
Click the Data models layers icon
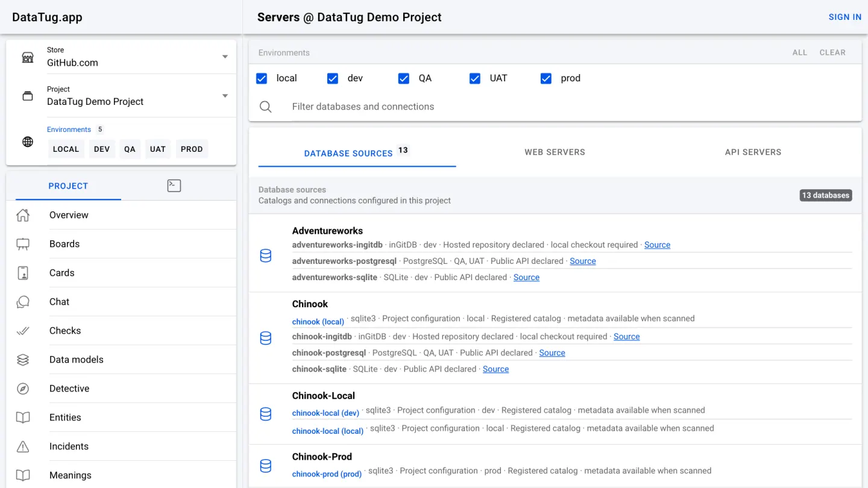23,360
